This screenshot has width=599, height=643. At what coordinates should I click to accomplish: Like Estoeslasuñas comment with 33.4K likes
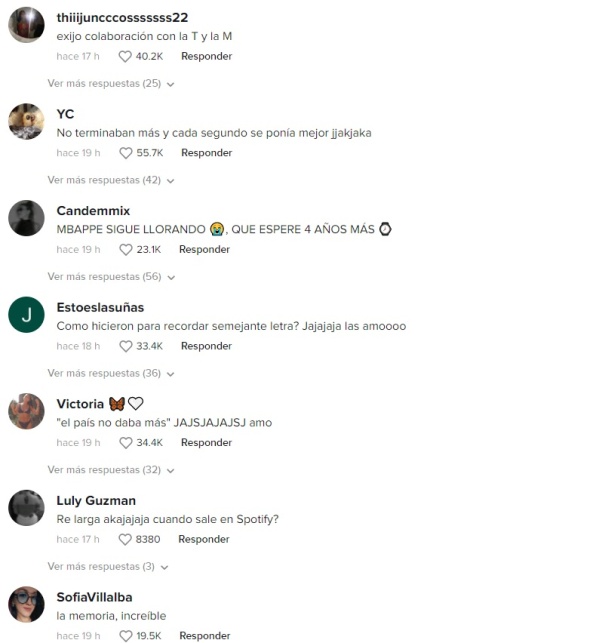(x=126, y=347)
